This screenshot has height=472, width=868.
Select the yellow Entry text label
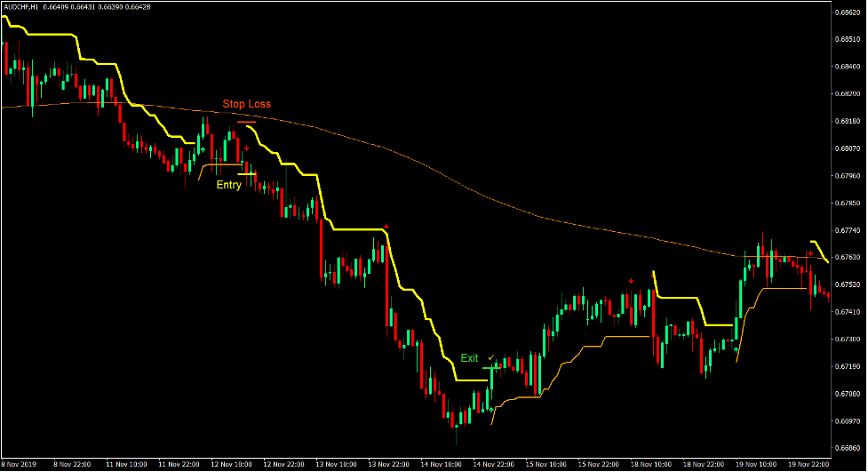[x=228, y=186]
